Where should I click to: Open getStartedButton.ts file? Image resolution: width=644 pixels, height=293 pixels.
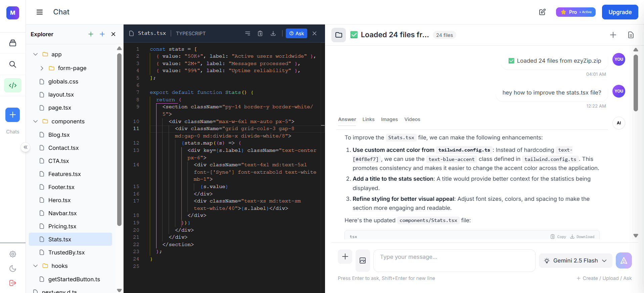(71, 279)
